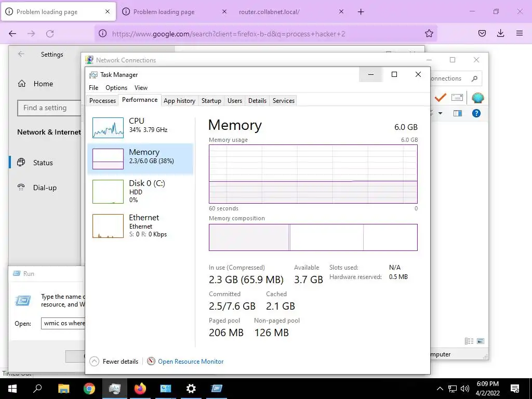
Task: Open the Windows Start menu
Action: [12, 389]
